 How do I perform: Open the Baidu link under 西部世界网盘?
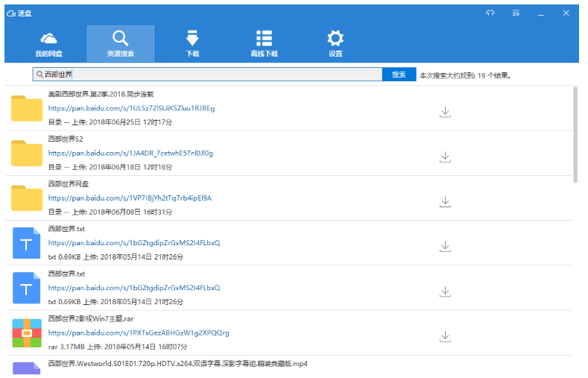coord(130,198)
